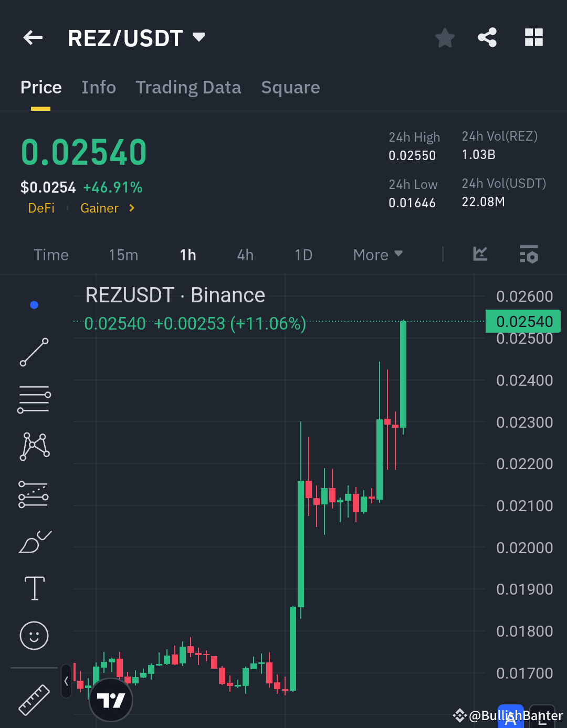This screenshot has width=567, height=728.
Task: Open the indicators settings icon
Action: point(529,255)
